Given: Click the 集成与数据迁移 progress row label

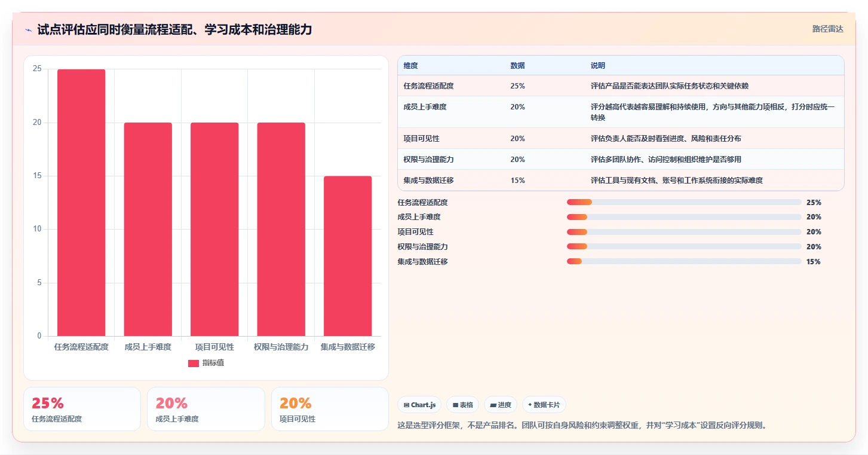Looking at the screenshot, I should pos(422,261).
